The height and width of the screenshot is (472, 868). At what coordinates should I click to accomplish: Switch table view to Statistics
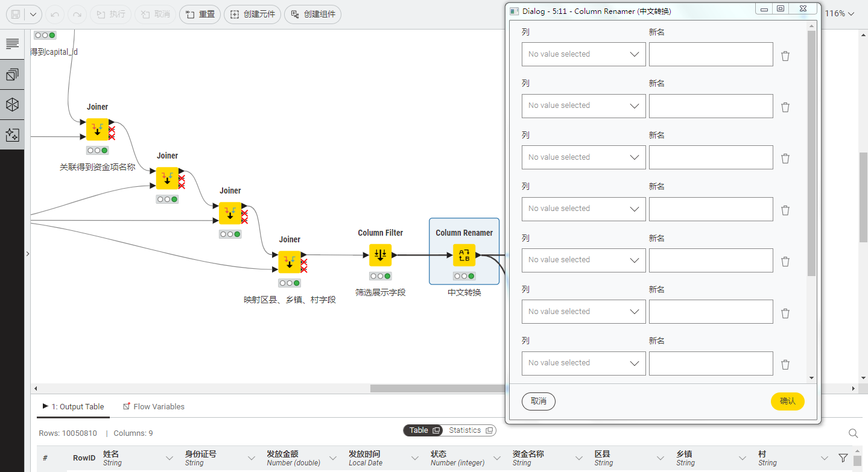[470, 430]
